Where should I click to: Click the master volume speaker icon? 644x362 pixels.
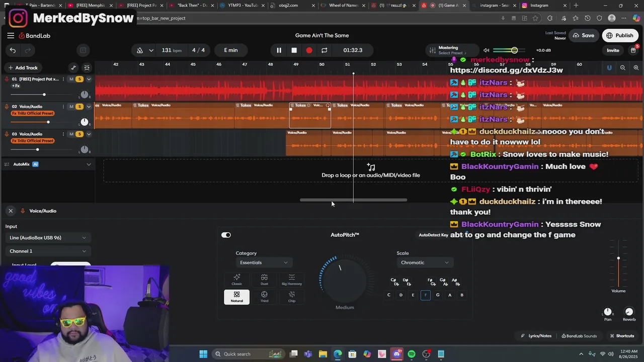click(486, 50)
